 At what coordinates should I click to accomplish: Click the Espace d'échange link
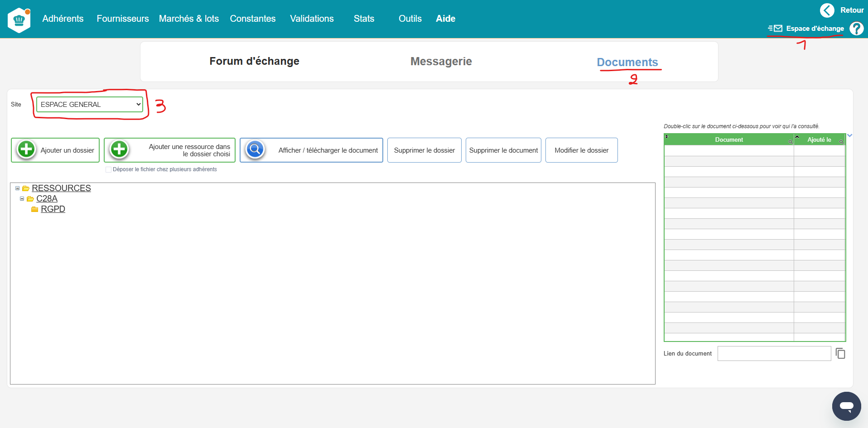pyautogui.click(x=815, y=29)
